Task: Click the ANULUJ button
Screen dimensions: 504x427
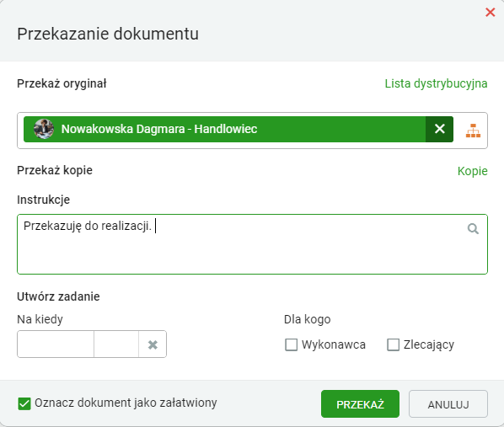Action: tap(448, 404)
